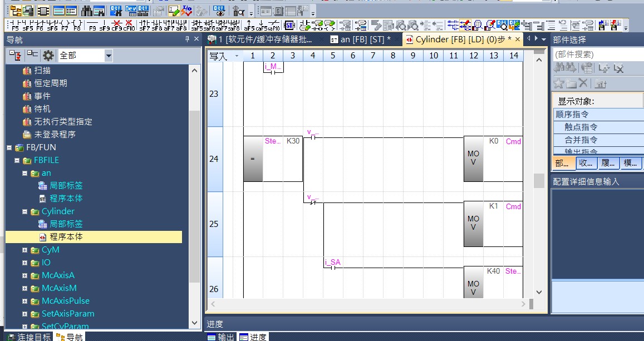Image resolution: width=644 pixels, height=341 pixels.
Task: Click the rising pulse contact sF7 icon
Action: point(144,25)
